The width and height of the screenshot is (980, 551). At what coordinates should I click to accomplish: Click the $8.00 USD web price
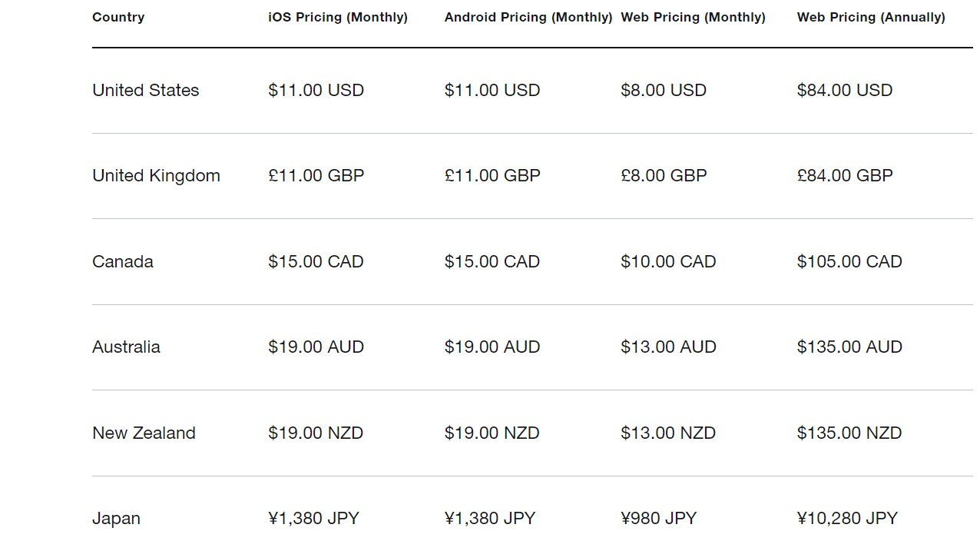point(664,90)
